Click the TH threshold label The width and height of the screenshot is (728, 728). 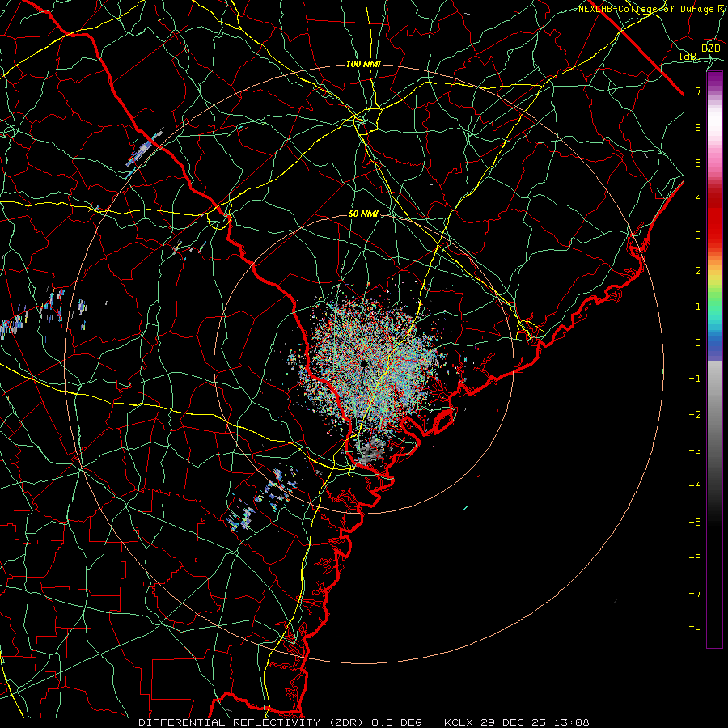695,630
